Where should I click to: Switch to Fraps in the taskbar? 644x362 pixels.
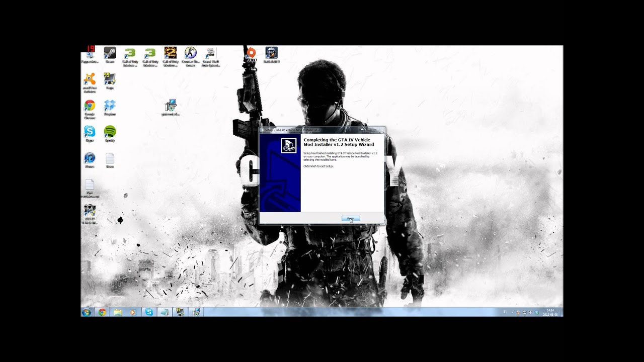(x=180, y=312)
